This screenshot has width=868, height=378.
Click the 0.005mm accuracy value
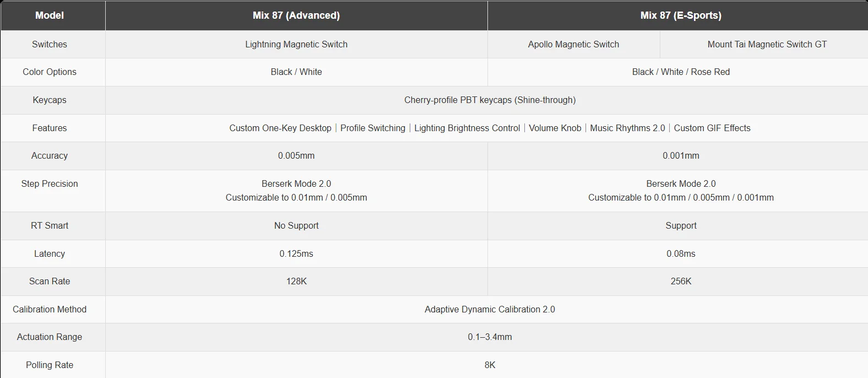coord(296,155)
